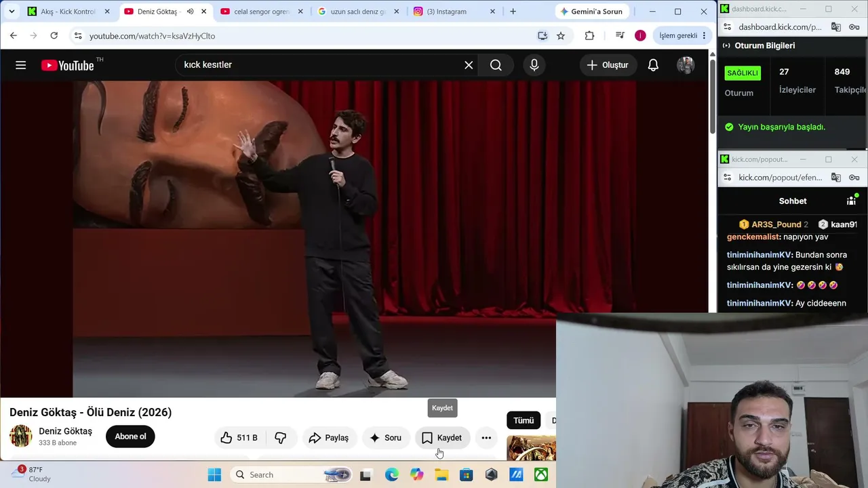Bookmark this page with the star

pyautogui.click(x=561, y=36)
